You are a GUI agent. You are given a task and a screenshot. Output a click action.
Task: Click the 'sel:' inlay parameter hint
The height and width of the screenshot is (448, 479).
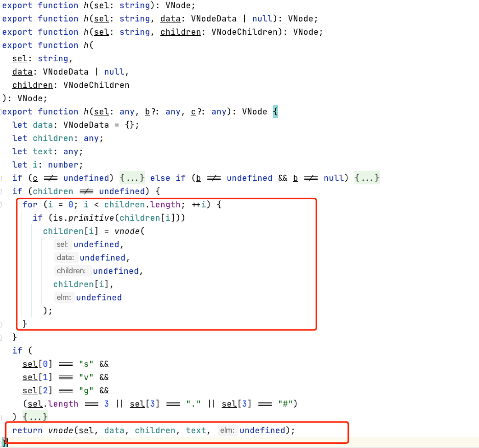[x=63, y=245]
